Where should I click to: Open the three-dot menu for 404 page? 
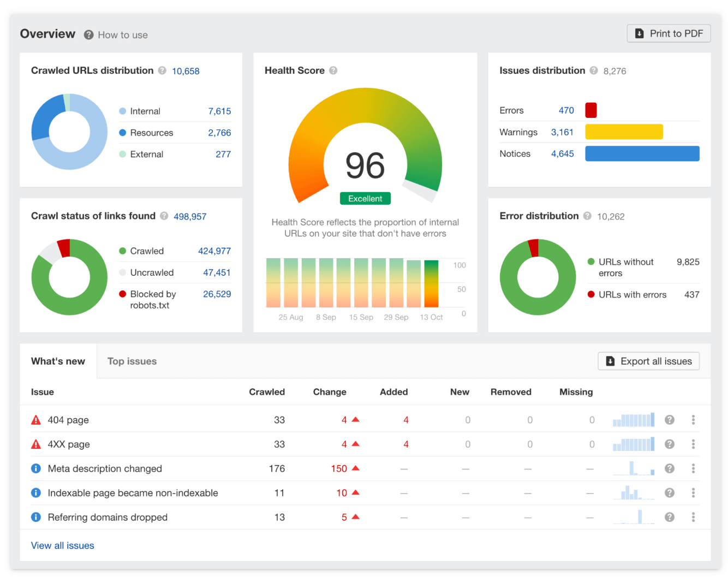[x=694, y=420]
